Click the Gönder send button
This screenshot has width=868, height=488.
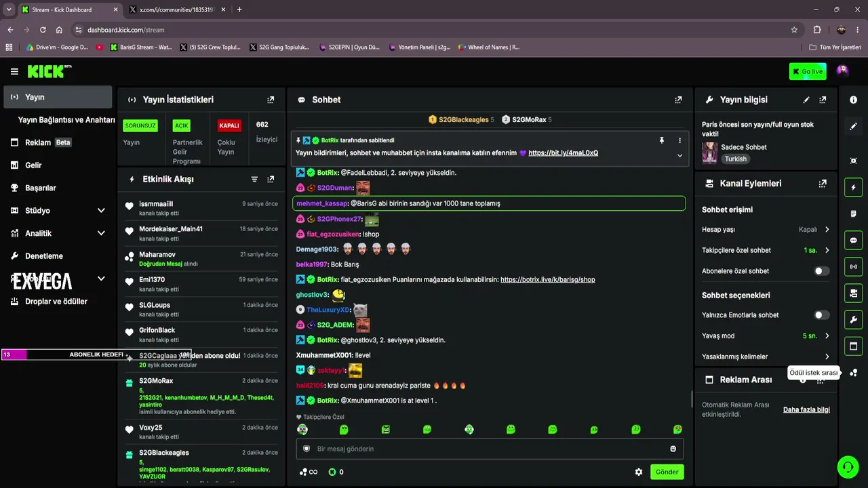667,472
